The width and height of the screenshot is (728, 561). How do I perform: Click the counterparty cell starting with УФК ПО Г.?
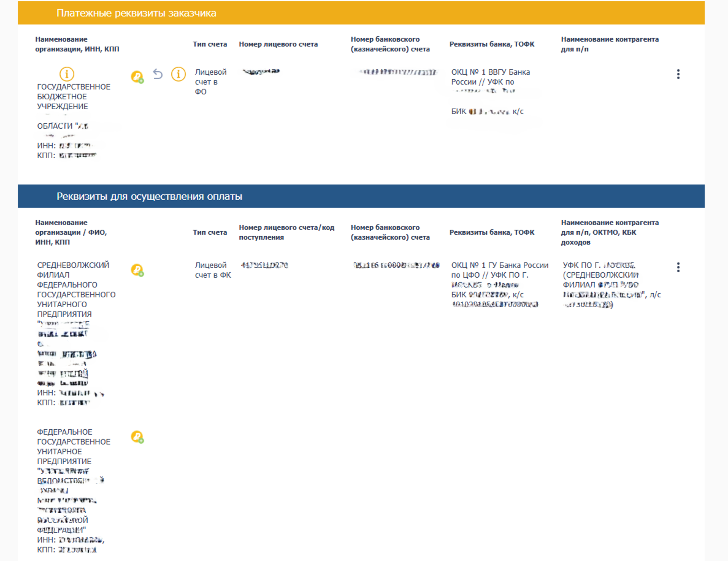pyautogui.click(x=611, y=284)
